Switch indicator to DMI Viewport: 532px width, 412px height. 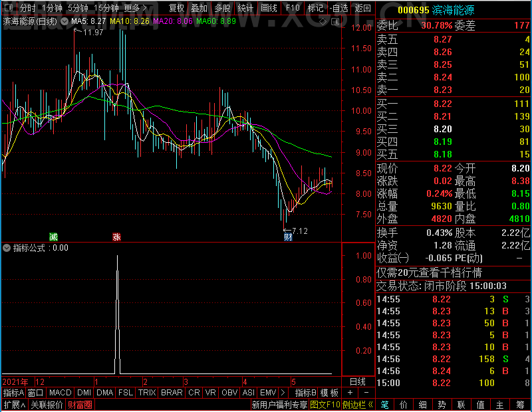[x=84, y=393]
